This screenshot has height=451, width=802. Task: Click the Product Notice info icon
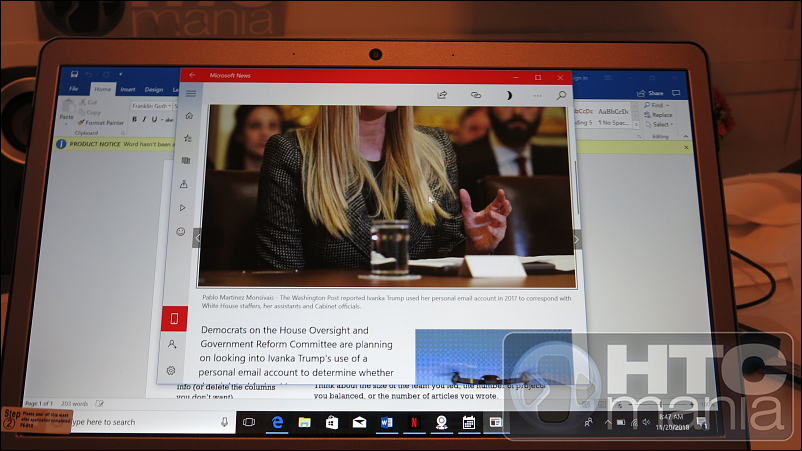[61, 144]
